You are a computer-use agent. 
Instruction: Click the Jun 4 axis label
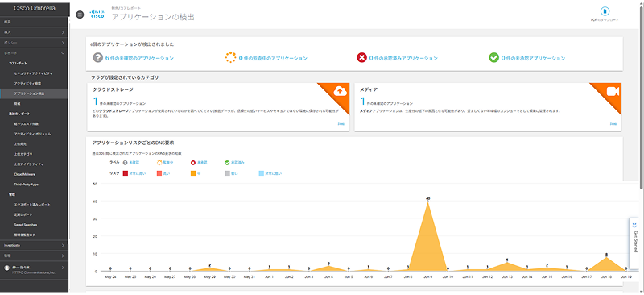328,277
